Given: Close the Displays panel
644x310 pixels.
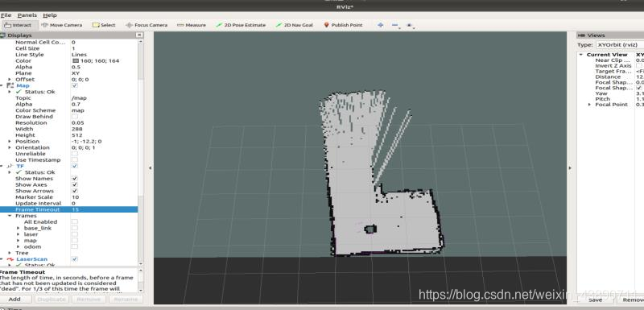Looking at the screenshot, I should click(x=139, y=35).
